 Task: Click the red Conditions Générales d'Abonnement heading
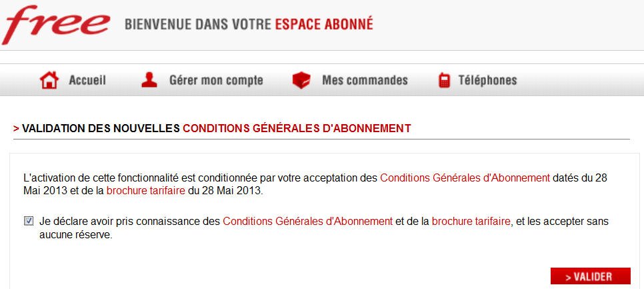coord(297,127)
